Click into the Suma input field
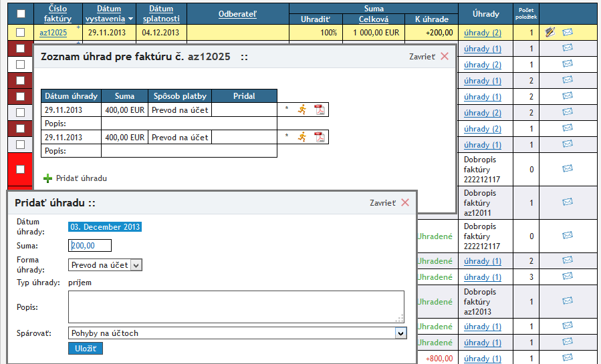The image size is (601, 364). [x=90, y=246]
